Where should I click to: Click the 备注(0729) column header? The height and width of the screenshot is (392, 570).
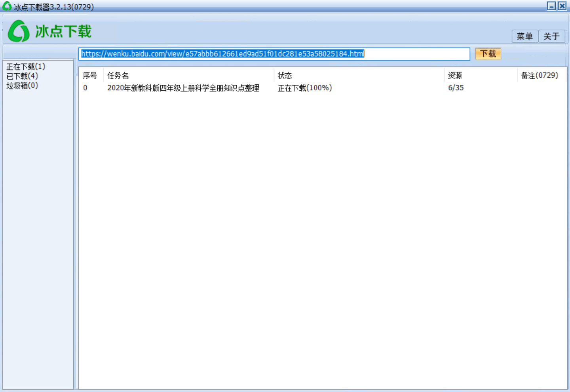(x=540, y=75)
